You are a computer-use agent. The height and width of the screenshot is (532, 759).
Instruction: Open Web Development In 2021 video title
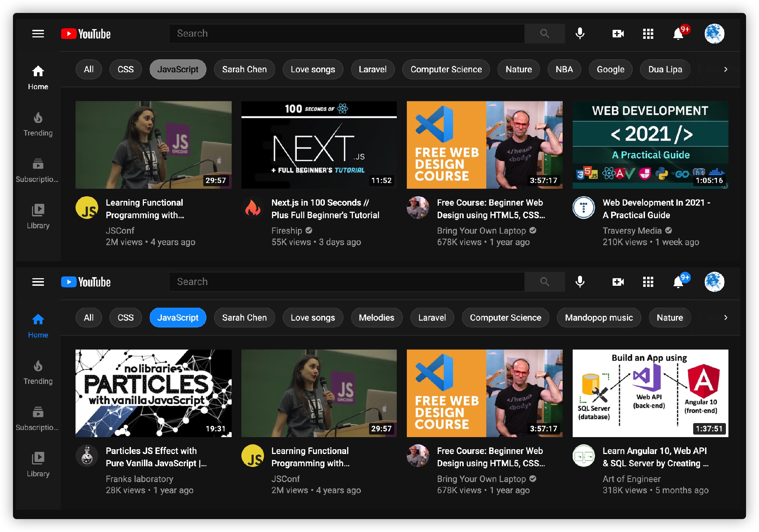pyautogui.click(x=656, y=209)
